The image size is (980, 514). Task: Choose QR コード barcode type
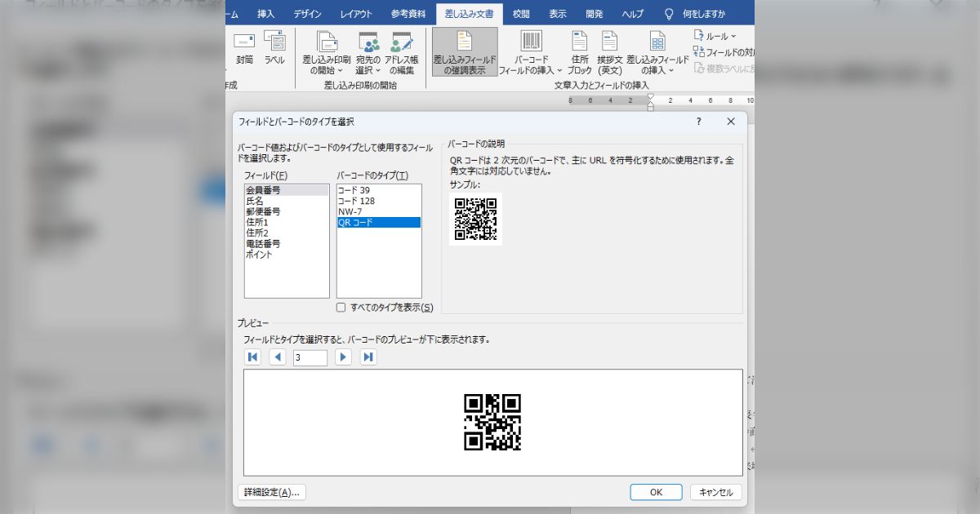[x=379, y=222]
